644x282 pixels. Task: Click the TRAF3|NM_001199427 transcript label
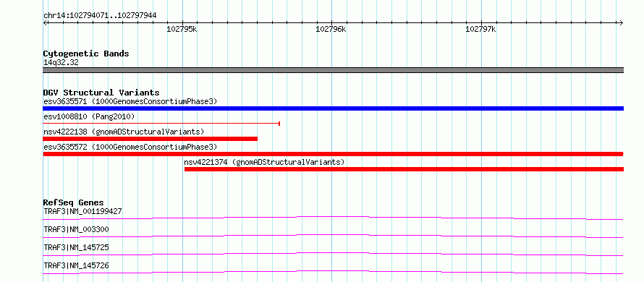coord(82,212)
